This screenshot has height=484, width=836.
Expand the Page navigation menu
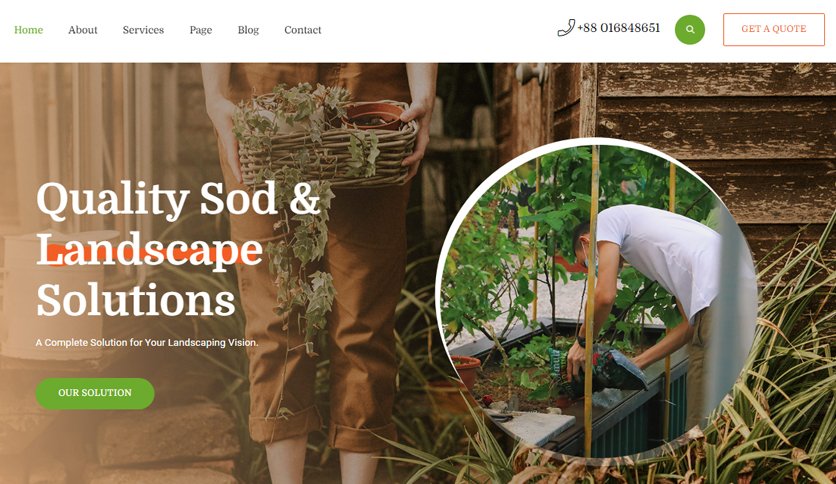pyautogui.click(x=200, y=30)
